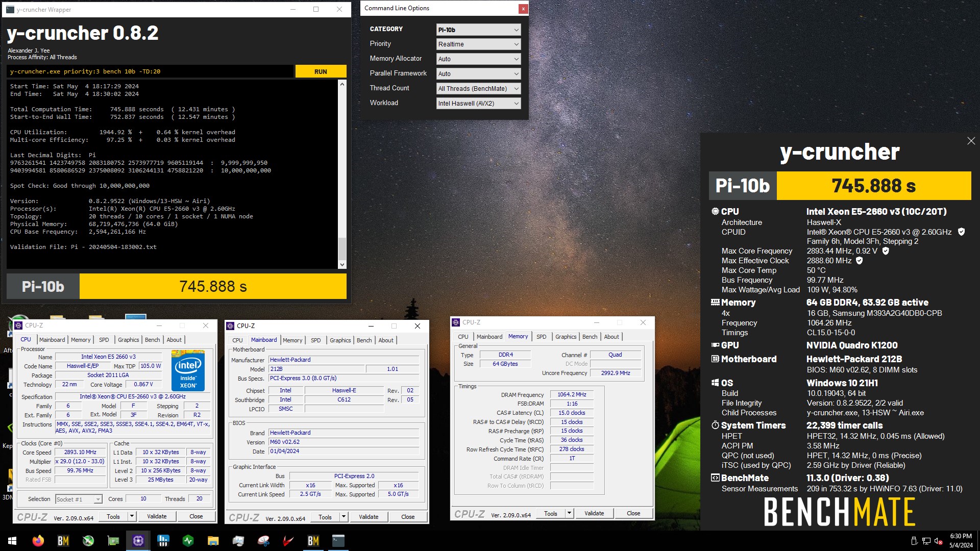The height and width of the screenshot is (551, 980).
Task: Click the Max Core Frequency shield icon
Action: click(x=886, y=251)
